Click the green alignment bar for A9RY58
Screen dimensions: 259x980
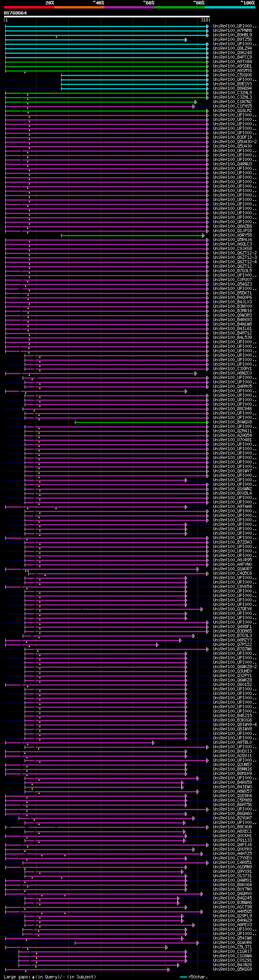point(133,235)
